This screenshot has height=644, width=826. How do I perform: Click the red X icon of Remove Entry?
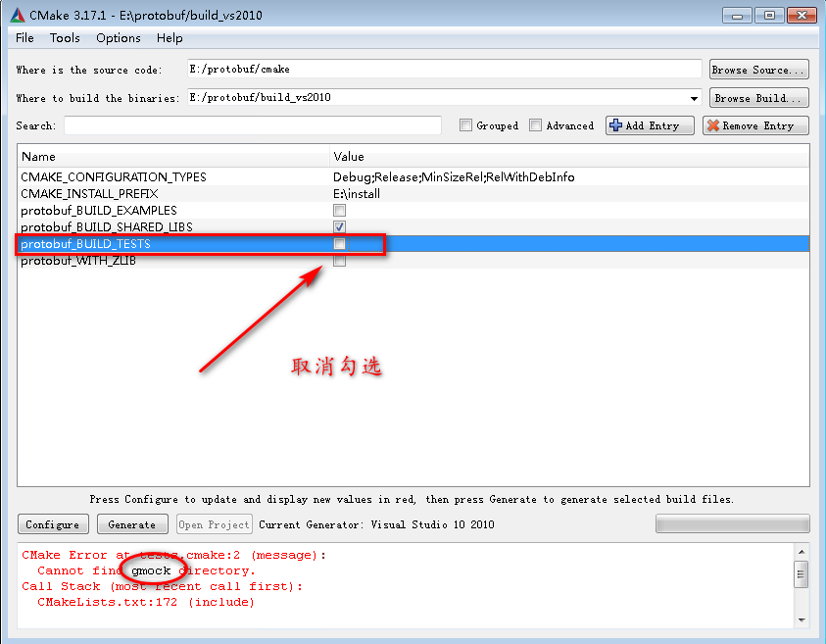(712, 125)
